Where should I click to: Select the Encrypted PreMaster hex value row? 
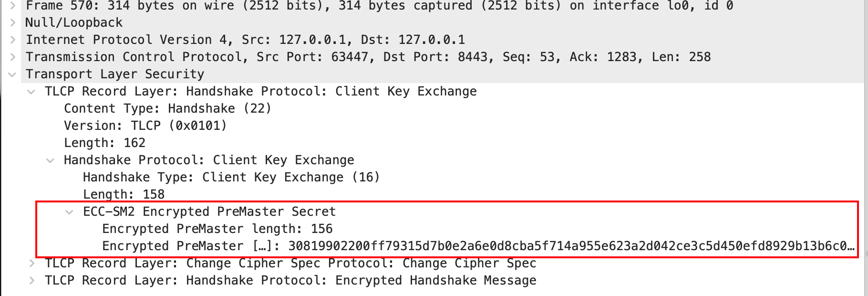477,246
